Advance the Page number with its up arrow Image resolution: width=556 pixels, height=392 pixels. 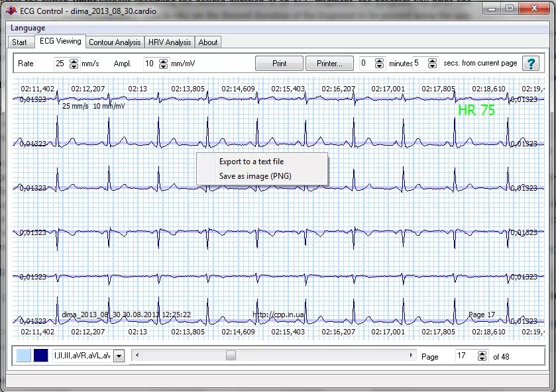[x=482, y=353]
